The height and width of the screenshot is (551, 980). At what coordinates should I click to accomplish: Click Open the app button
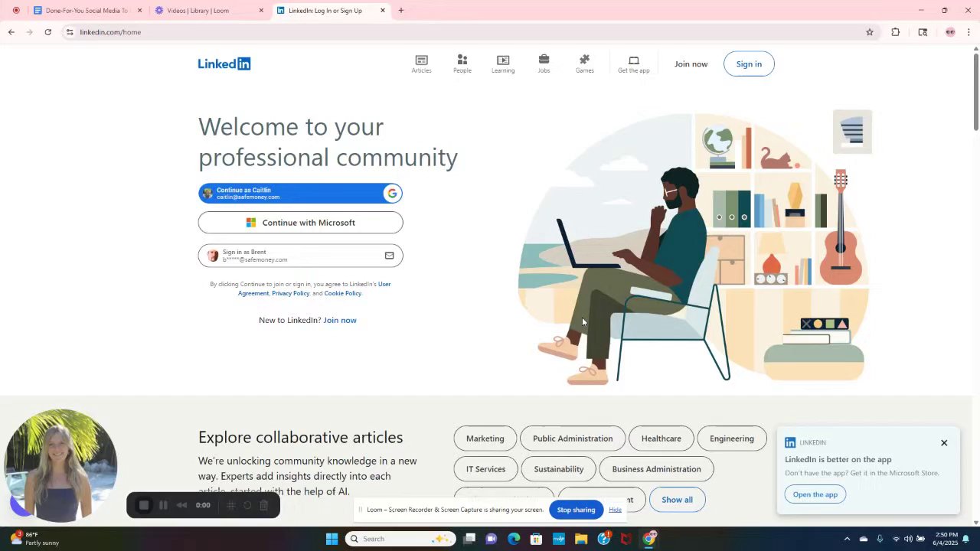pyautogui.click(x=815, y=494)
